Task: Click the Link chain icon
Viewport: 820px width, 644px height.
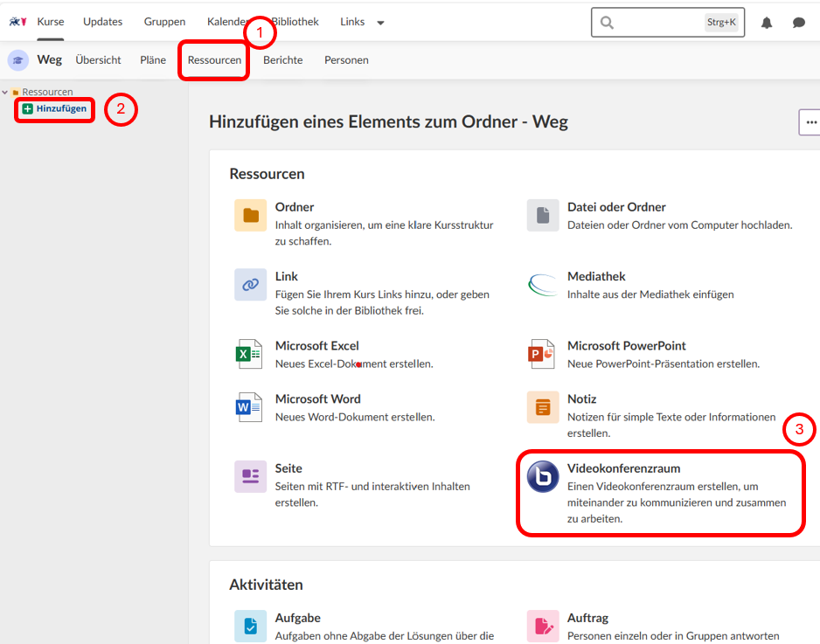Action: [250, 285]
